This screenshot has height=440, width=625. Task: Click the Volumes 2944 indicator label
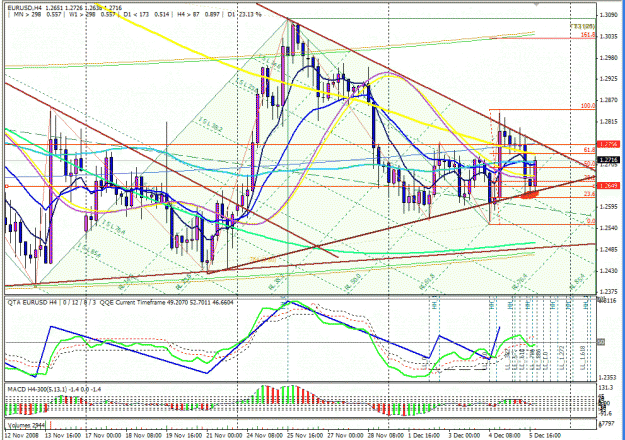26,425
